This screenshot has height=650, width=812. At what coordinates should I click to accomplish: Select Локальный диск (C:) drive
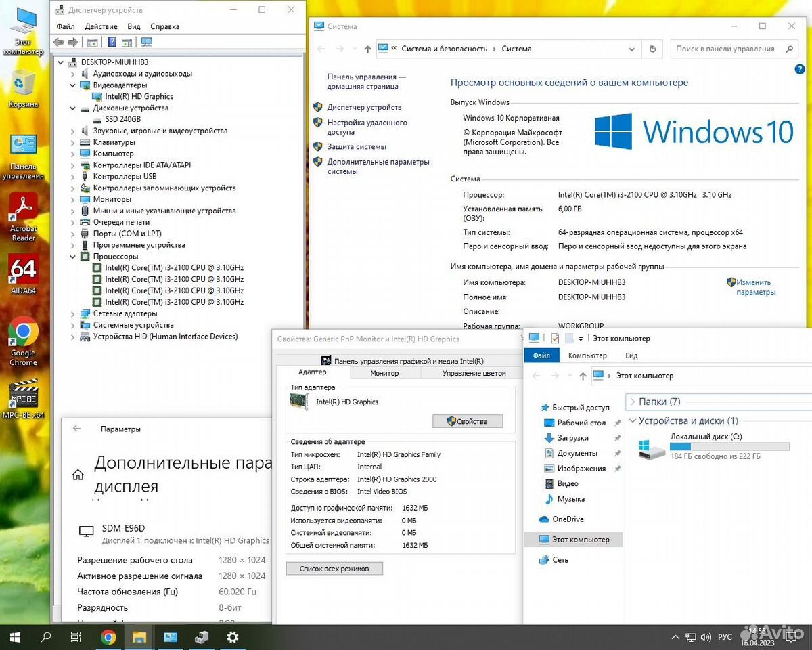714,447
